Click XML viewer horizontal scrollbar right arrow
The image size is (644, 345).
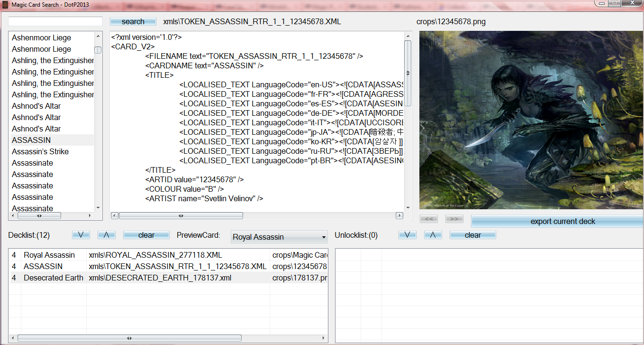coord(399,215)
